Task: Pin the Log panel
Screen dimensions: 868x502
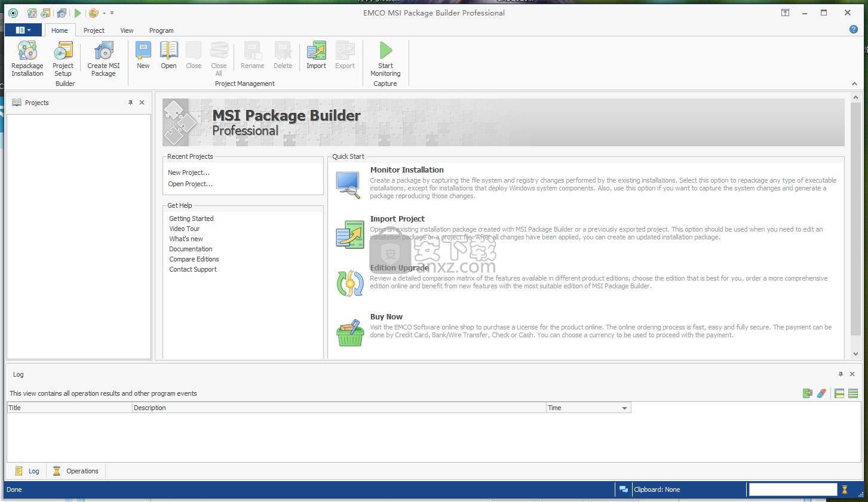Action: pos(841,374)
